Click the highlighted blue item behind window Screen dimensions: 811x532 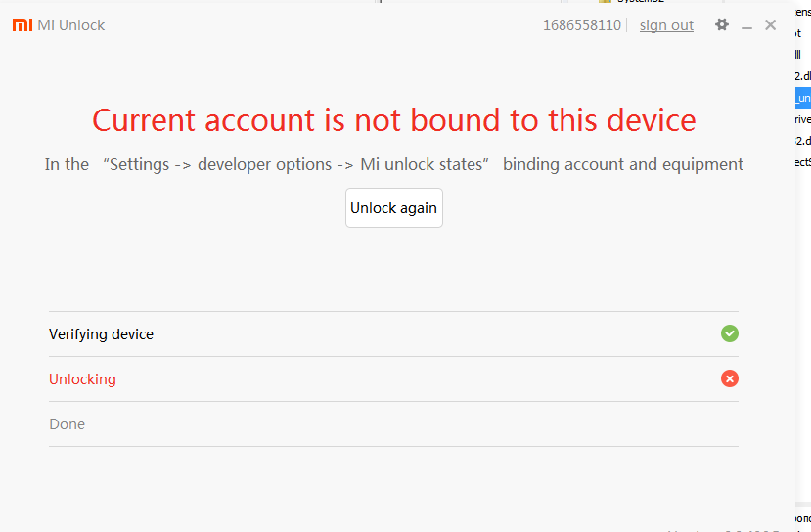pyautogui.click(x=803, y=97)
